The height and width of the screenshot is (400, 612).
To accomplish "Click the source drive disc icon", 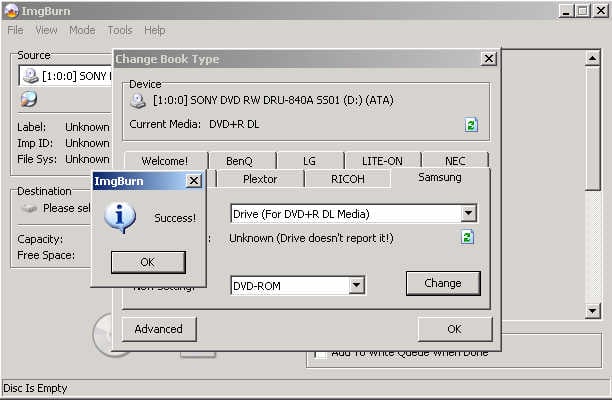I will point(30,76).
